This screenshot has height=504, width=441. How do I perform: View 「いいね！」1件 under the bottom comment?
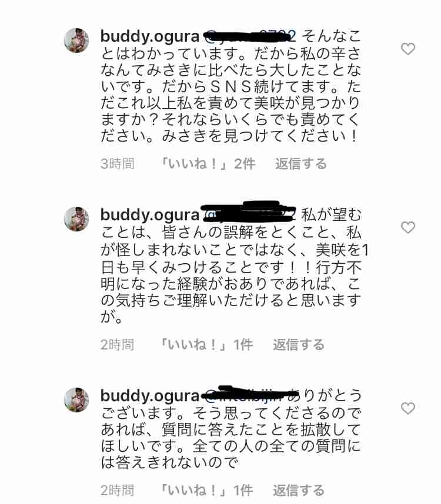click(206, 490)
